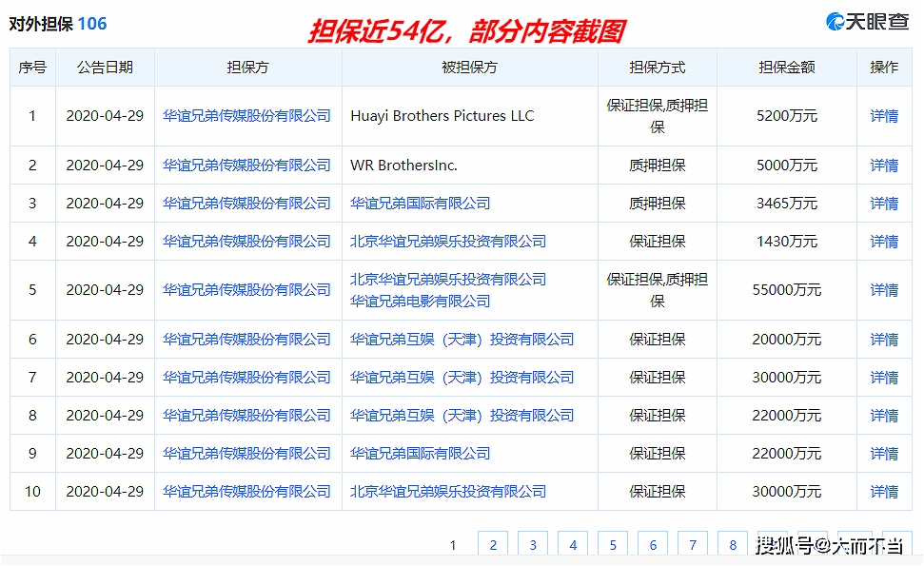Screen dimensions: 924x566
Task: Click the 序号 column header
Action: 32,68
